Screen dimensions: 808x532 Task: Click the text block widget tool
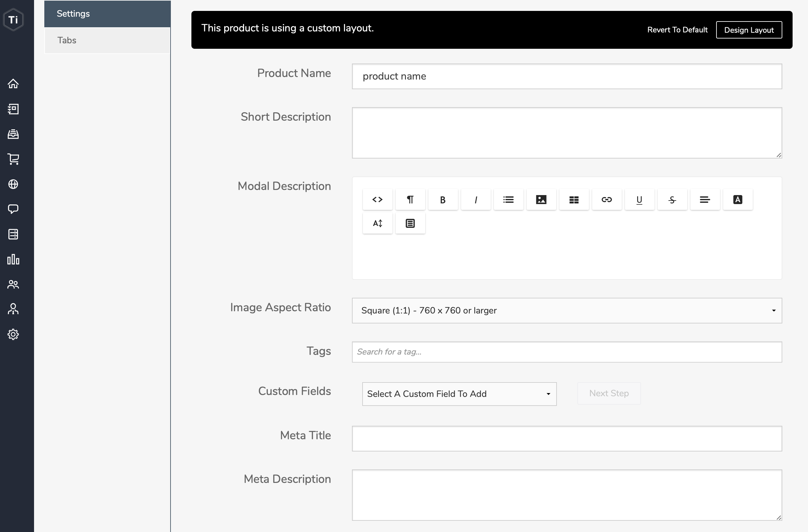click(410, 223)
